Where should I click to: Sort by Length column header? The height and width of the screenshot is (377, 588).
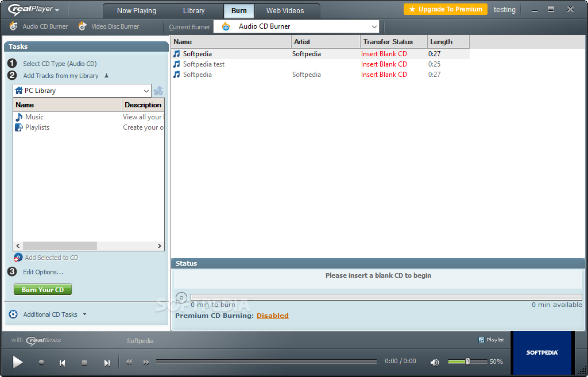click(x=448, y=42)
